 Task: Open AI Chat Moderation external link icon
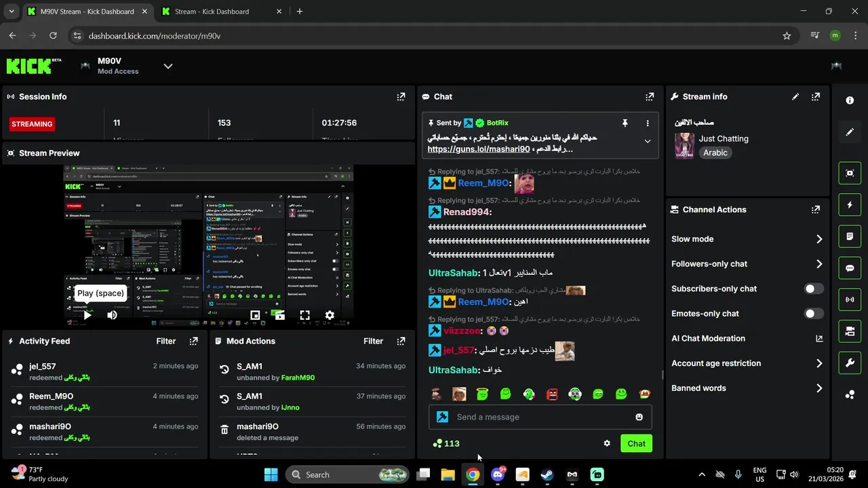point(819,339)
